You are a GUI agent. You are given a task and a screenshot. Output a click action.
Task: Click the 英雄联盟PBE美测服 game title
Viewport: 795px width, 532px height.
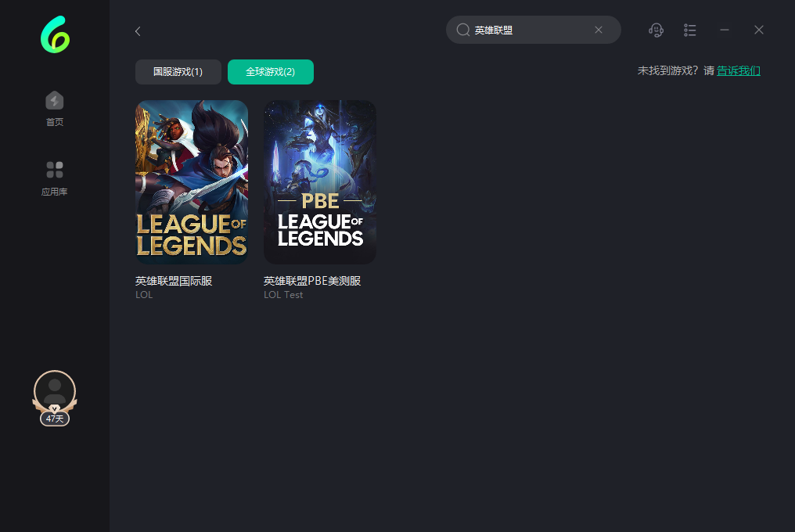click(312, 281)
